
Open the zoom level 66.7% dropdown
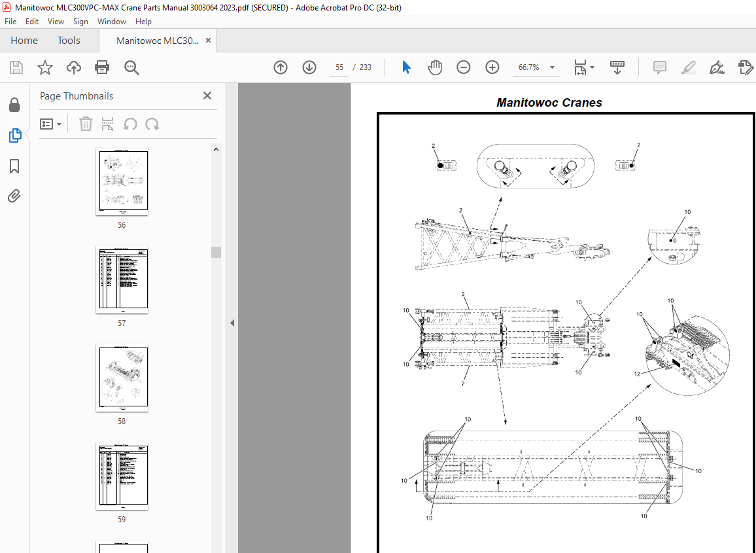point(553,67)
